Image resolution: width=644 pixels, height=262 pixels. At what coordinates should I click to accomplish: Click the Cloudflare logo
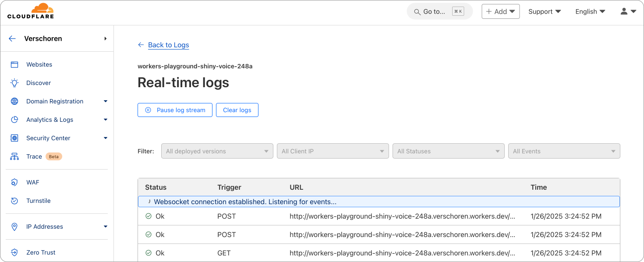[x=31, y=11]
